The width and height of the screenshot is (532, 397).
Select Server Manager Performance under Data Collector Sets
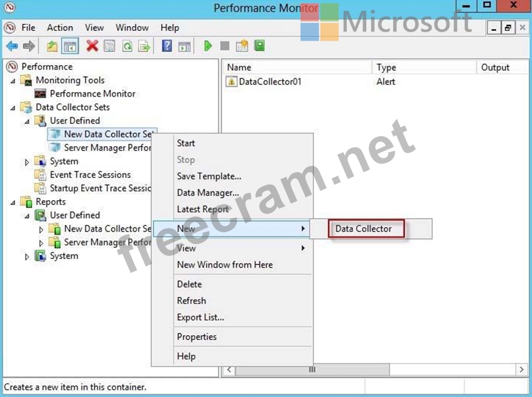(108, 148)
